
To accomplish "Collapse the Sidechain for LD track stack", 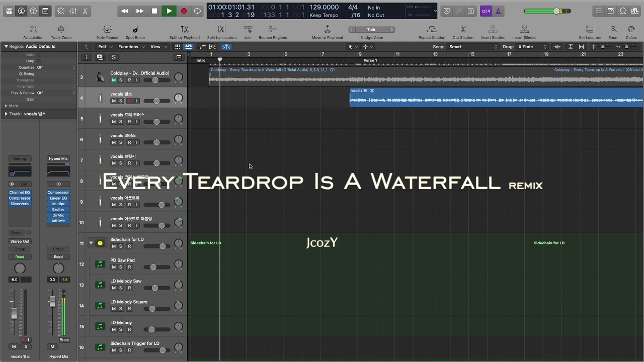I will 91,243.
